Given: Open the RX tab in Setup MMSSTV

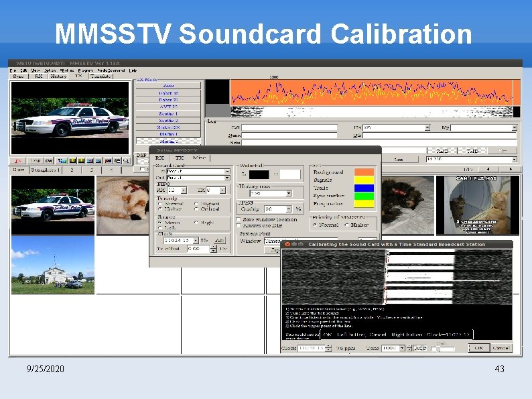Looking at the screenshot, I should pos(159,158).
